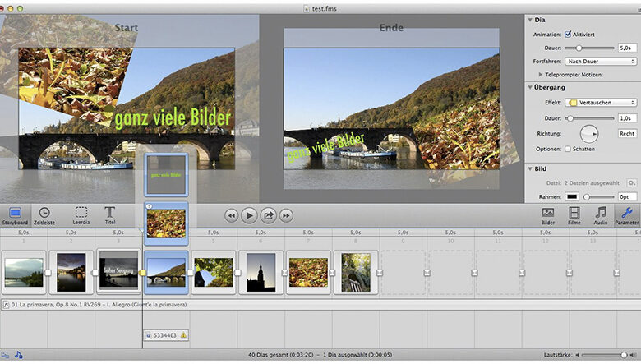Toggle the Animation Aktiviert checkbox

pos(569,35)
